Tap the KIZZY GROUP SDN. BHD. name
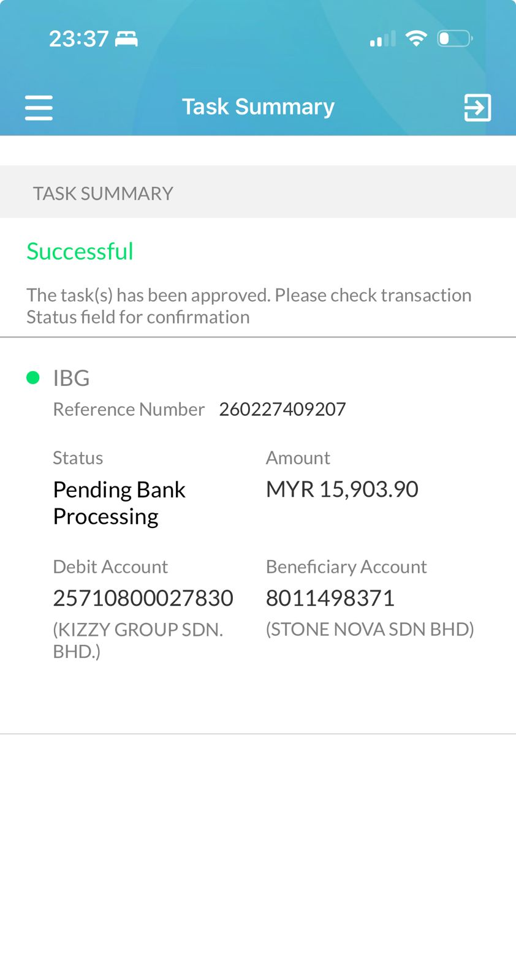The width and height of the screenshot is (516, 980). [x=138, y=640]
